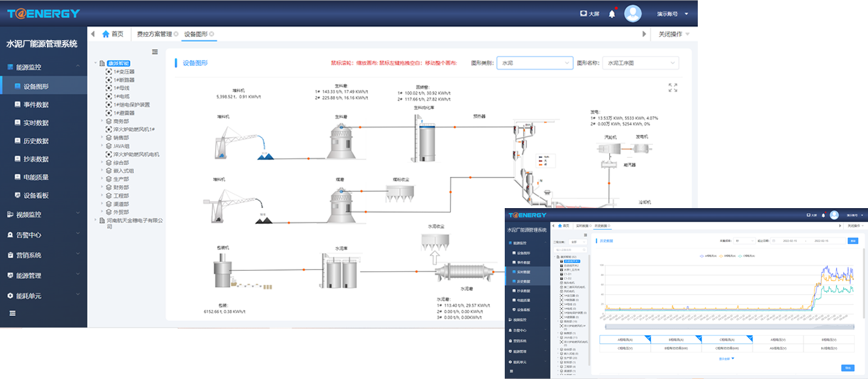Select 1#避雷器 in device tree

pos(123,112)
